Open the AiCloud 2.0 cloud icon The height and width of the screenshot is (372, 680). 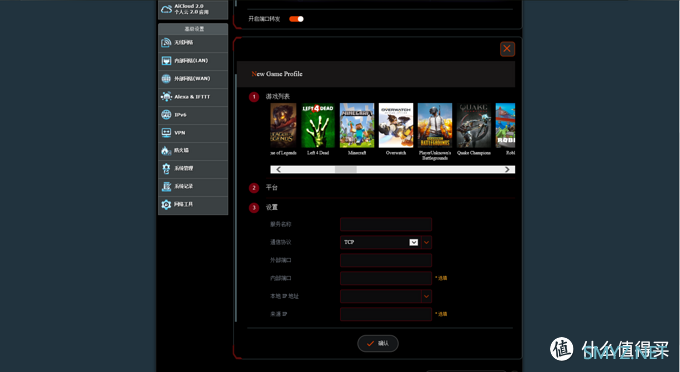(167, 9)
